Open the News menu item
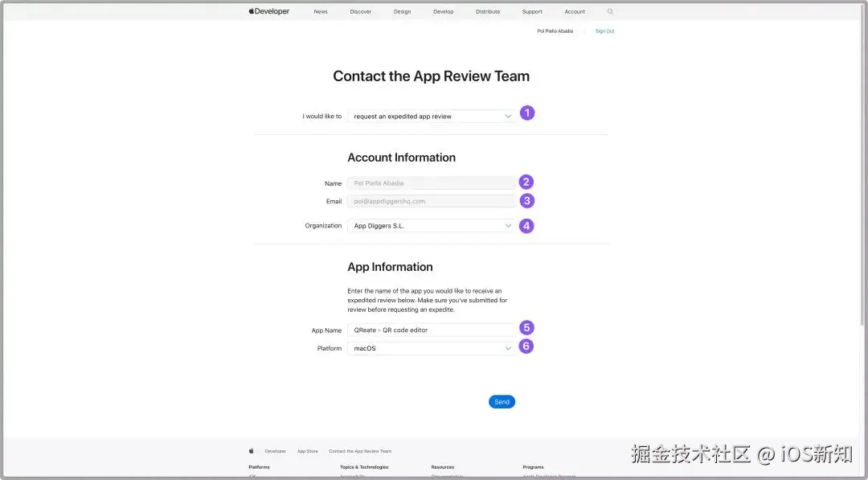The width and height of the screenshot is (868, 480). tap(321, 11)
